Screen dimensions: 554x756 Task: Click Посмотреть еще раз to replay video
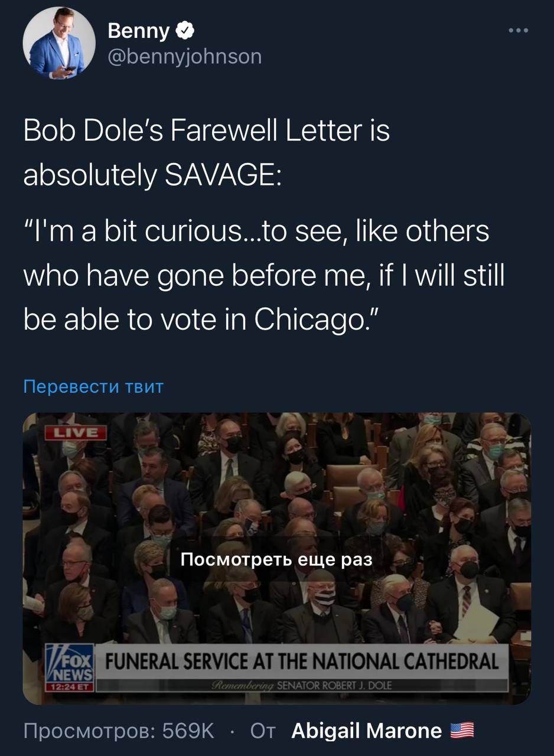coord(277,559)
